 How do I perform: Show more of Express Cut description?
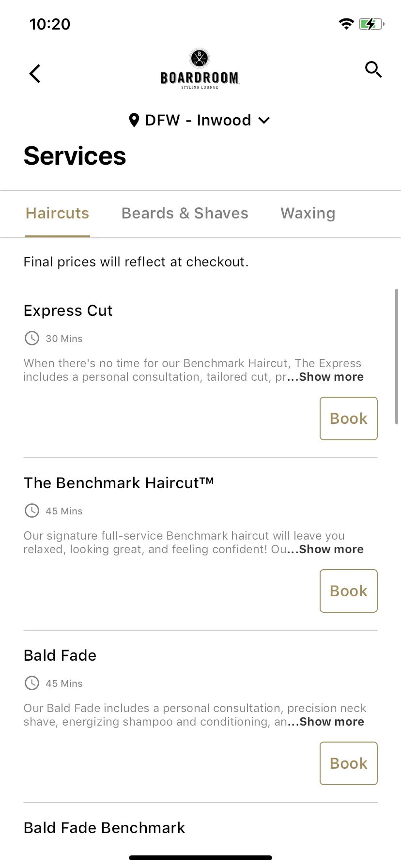(331, 377)
